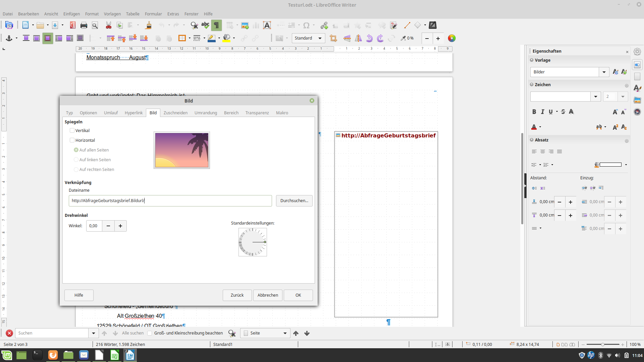Select the Auf allen Seiten radio button
644x362 pixels.
click(76, 150)
